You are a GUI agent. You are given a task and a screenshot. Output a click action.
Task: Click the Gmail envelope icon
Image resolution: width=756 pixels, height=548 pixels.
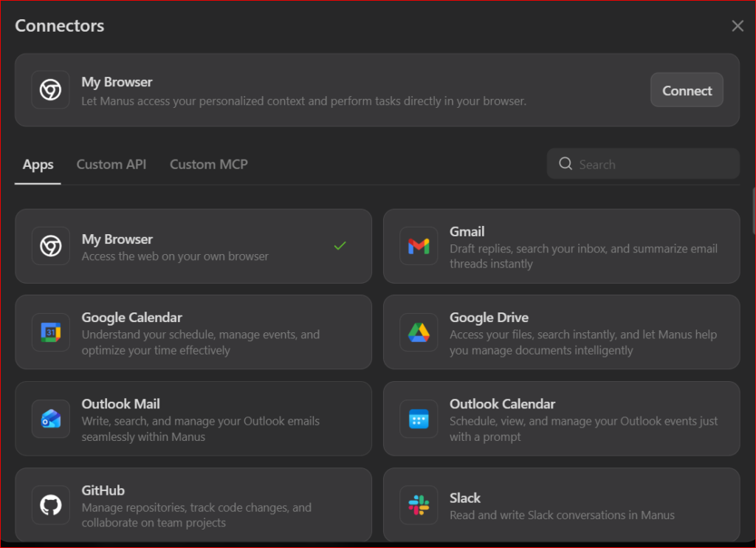coord(419,246)
